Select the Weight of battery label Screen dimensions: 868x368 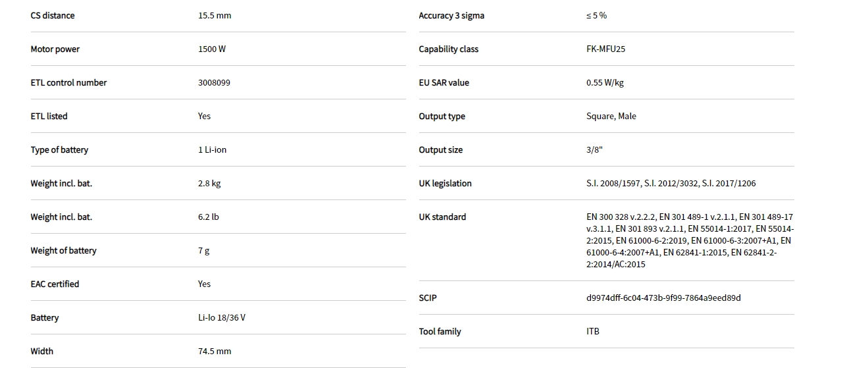(x=63, y=251)
